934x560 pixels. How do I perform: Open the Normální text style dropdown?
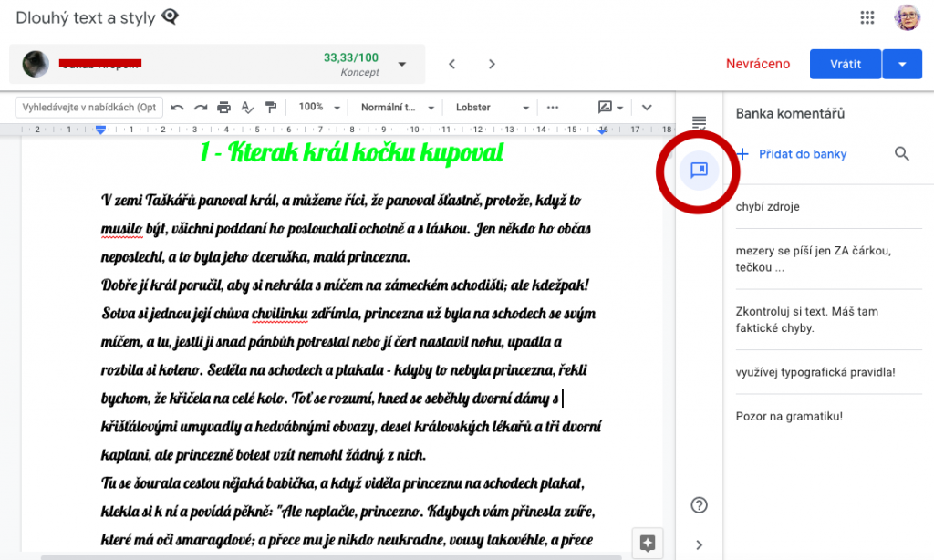[397, 108]
